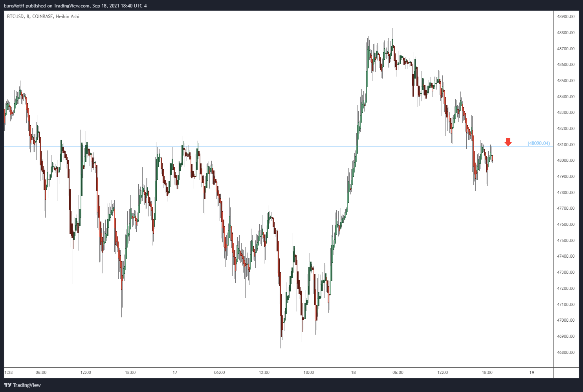
Task: Click the BTCUSD, 8, COINBASE, Heikin Ashi title
Action: [x=43, y=16]
